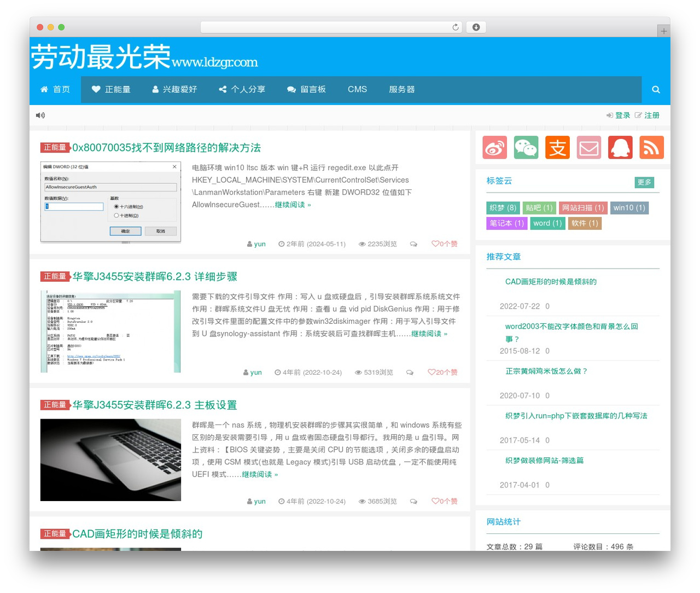
Task: Click 正能量 category badge on 0x80070035 post
Action: pyautogui.click(x=55, y=148)
